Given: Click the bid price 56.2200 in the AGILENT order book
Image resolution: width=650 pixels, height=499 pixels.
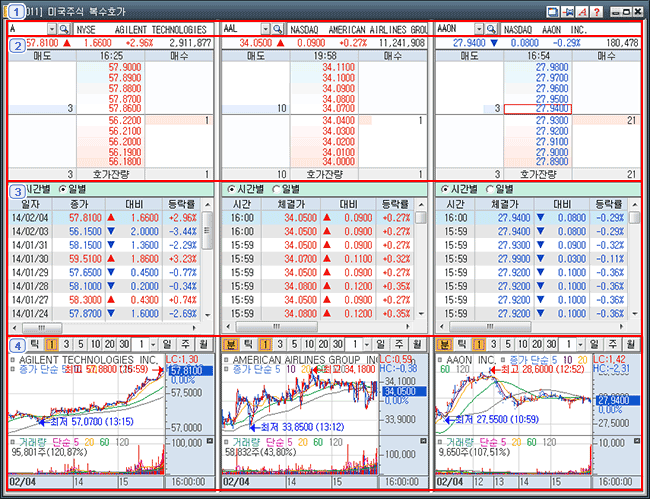Looking at the screenshot, I should [125, 120].
